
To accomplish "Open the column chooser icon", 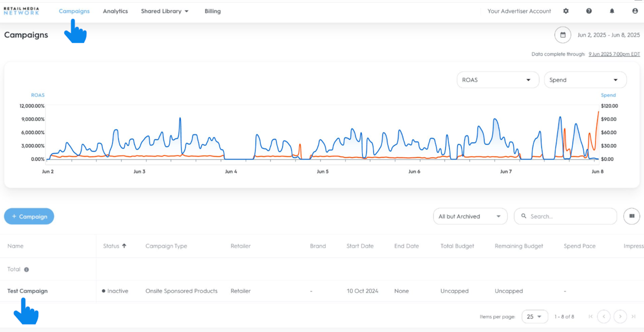I will pos(631,216).
